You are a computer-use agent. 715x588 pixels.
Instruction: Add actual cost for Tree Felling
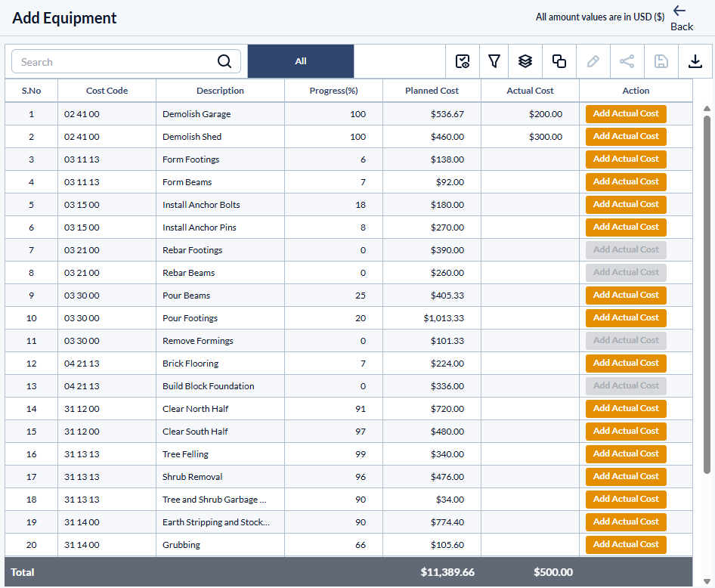click(626, 454)
